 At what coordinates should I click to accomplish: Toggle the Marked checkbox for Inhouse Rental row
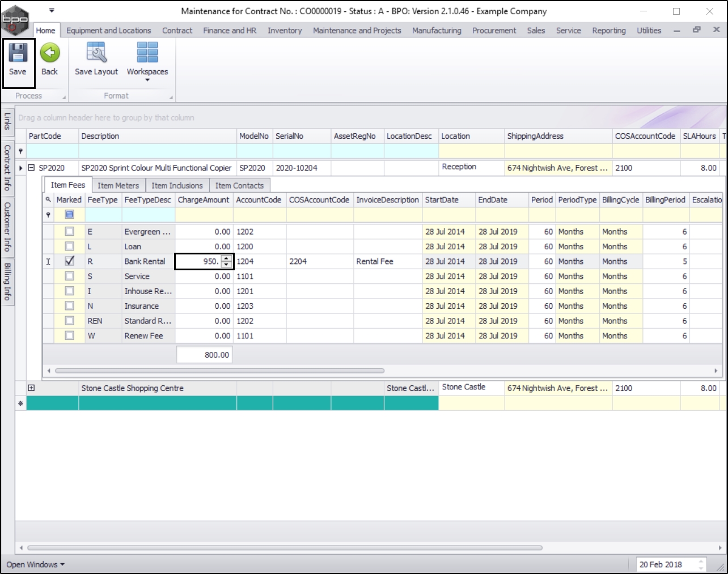pyautogui.click(x=69, y=291)
